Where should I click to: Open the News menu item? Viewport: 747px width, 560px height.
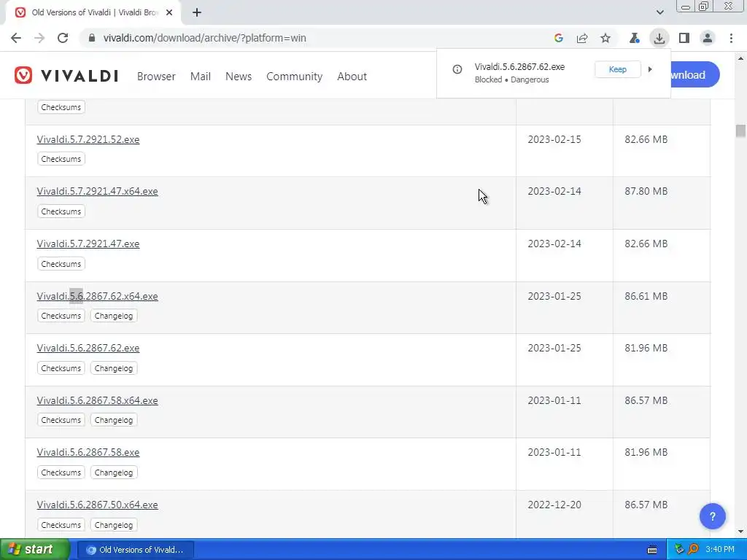tap(239, 76)
